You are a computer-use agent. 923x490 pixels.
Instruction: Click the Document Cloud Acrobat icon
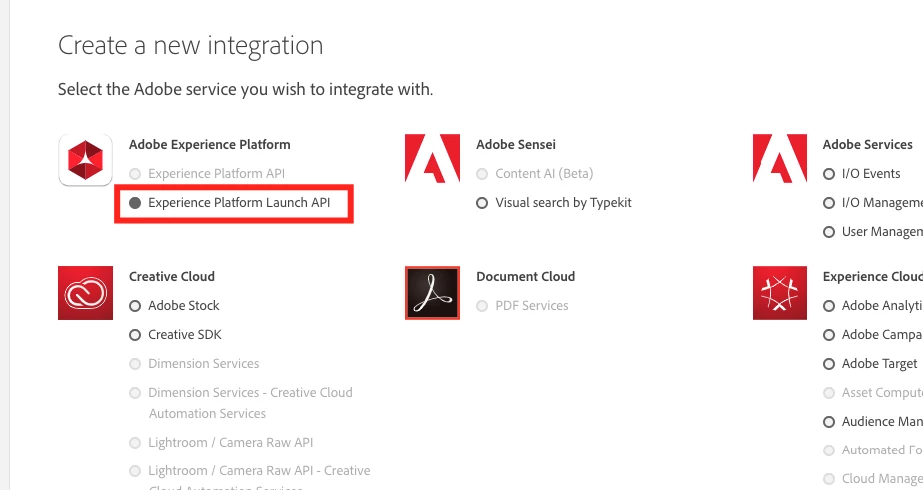point(432,293)
